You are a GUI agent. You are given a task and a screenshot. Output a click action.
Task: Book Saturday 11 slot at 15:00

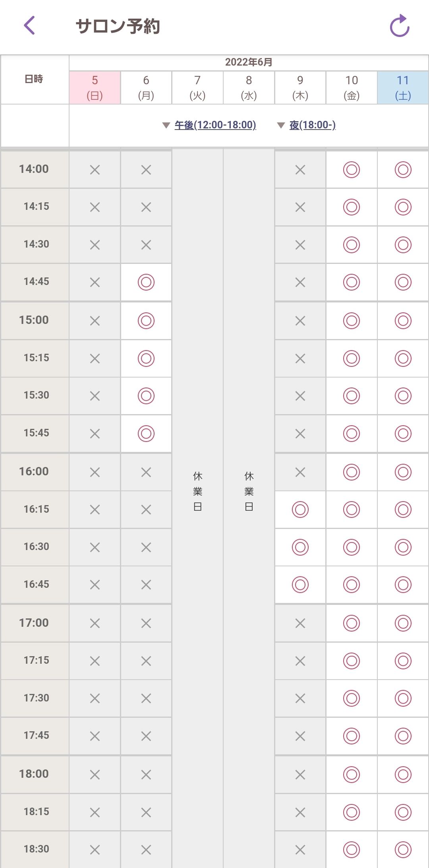[x=403, y=320]
